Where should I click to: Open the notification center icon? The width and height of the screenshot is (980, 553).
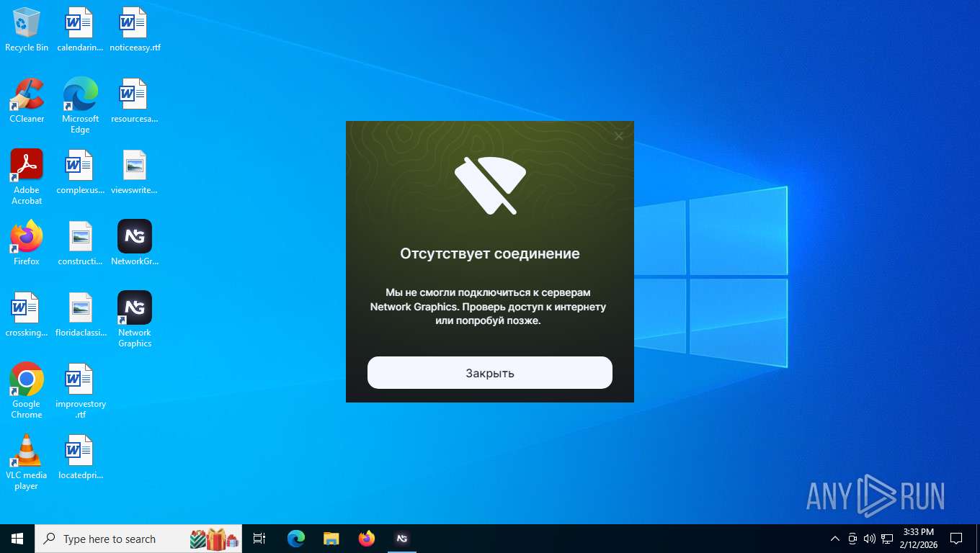956,539
